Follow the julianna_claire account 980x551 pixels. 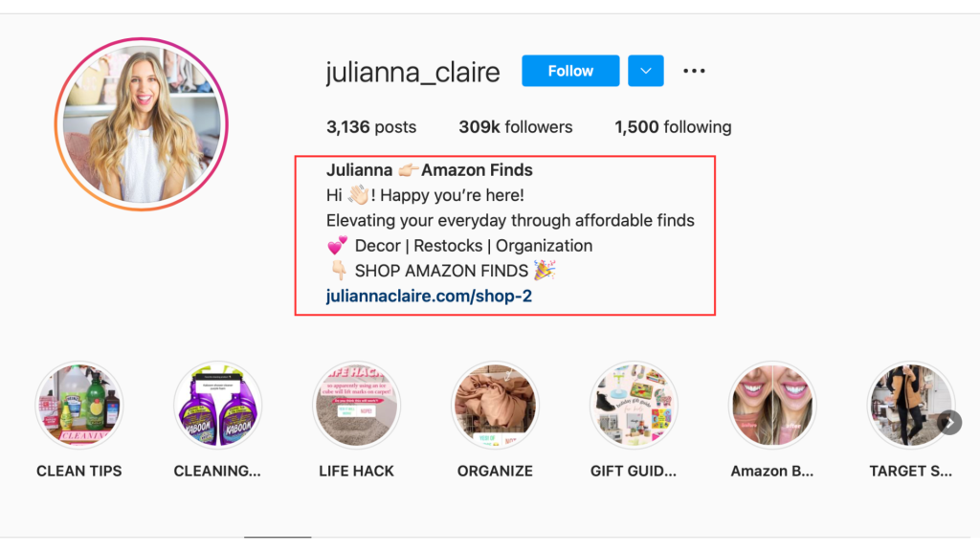(570, 71)
